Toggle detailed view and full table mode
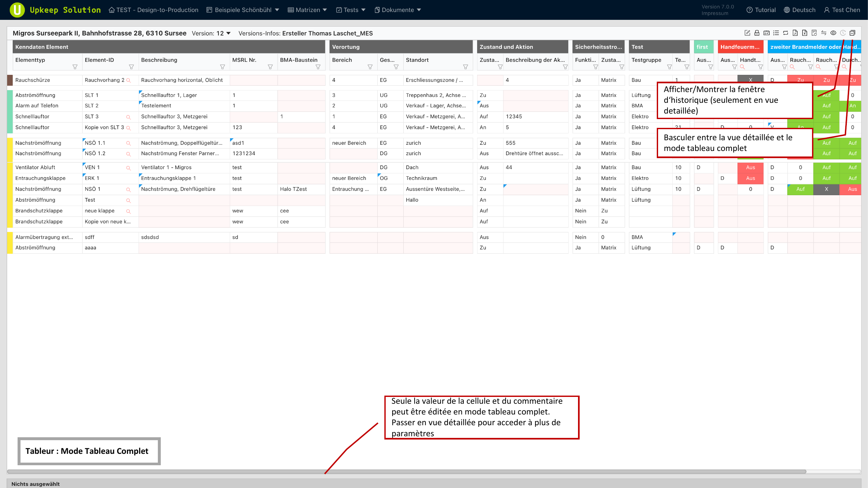The image size is (868, 488). coord(852,33)
